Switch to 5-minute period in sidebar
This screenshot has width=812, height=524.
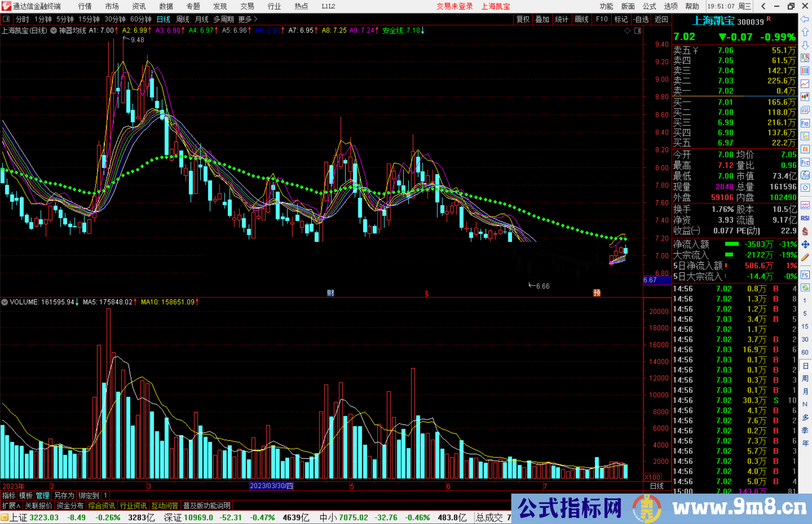(804, 313)
